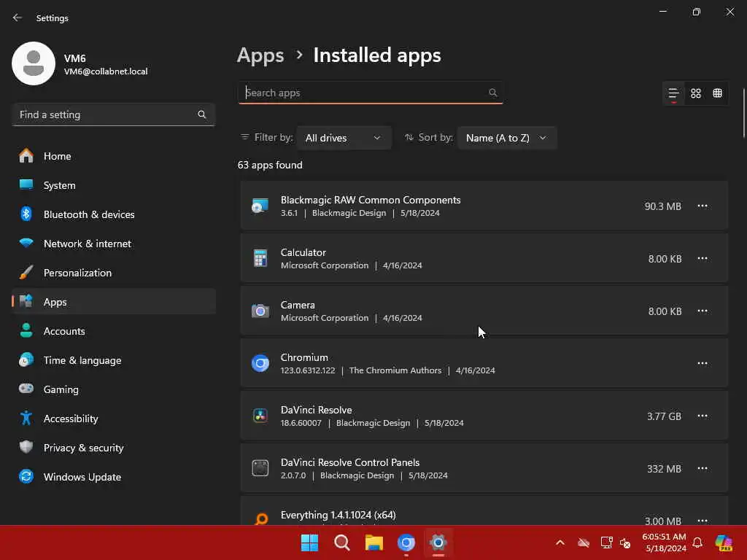Click the 3.77 GB size value
The width and height of the screenshot is (747, 560).
(x=664, y=416)
